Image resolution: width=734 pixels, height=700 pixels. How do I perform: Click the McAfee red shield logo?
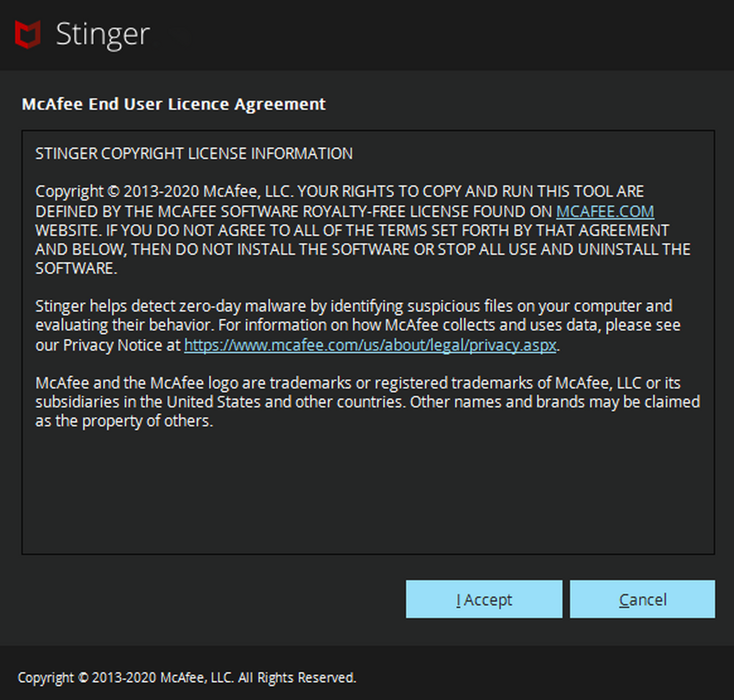coord(28,34)
